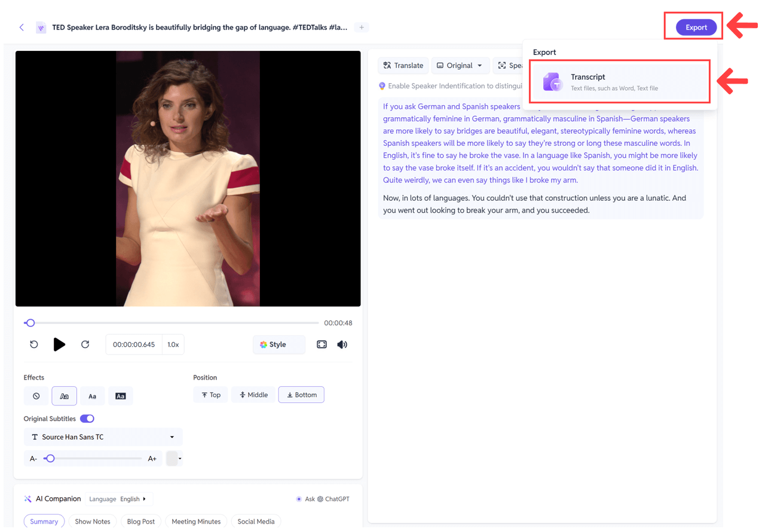Choose Transcript from Export menu

(619, 82)
